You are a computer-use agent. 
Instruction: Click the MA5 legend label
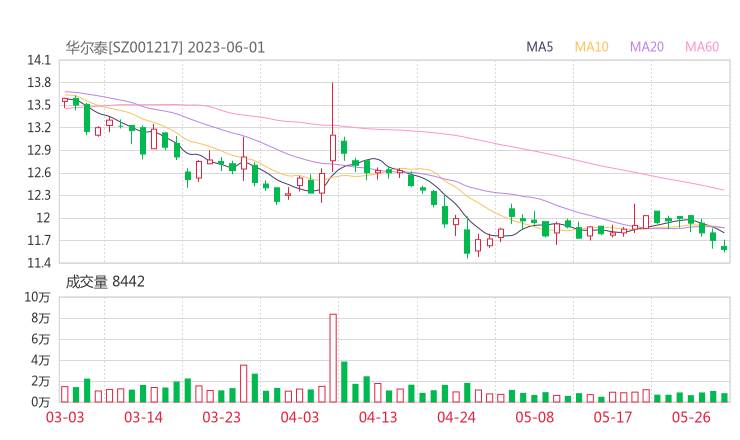click(539, 47)
